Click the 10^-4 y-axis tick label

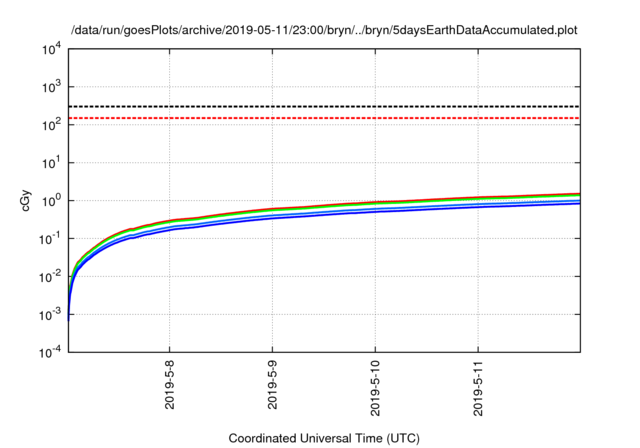(51, 352)
